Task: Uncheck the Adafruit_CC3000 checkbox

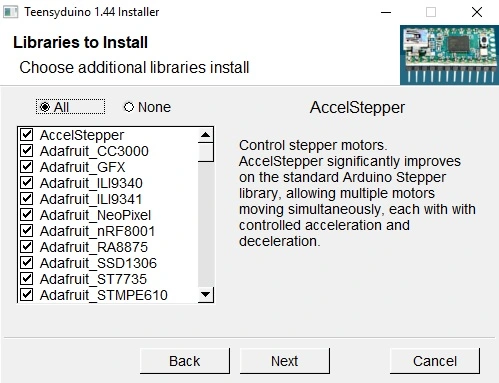Action: (26, 151)
